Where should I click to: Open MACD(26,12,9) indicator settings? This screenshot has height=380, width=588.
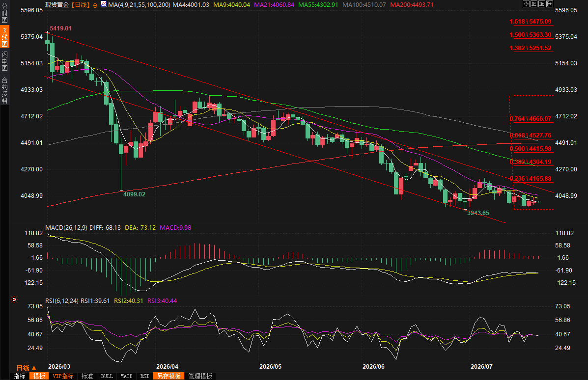pos(66,227)
